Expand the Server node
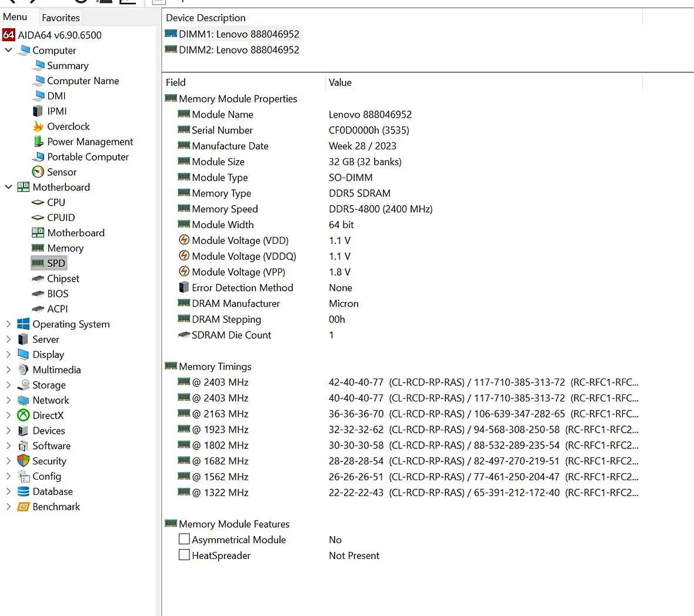The image size is (694, 616). (8, 339)
